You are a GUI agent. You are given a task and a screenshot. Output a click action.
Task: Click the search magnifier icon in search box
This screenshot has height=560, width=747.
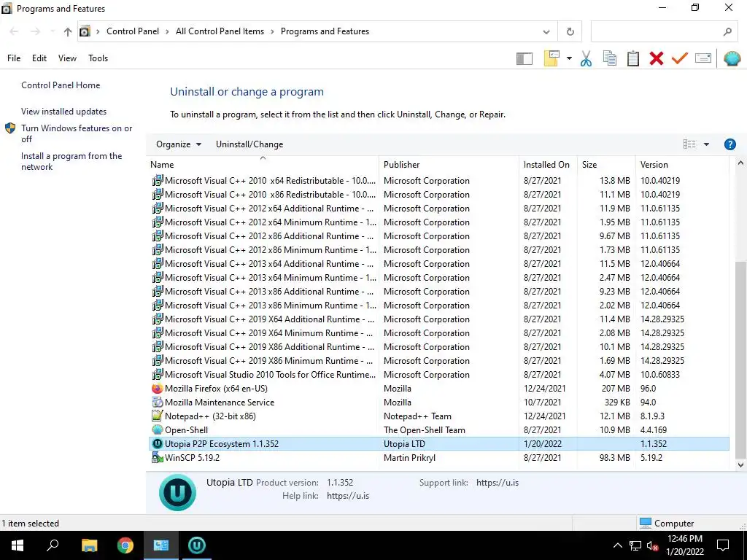(727, 32)
